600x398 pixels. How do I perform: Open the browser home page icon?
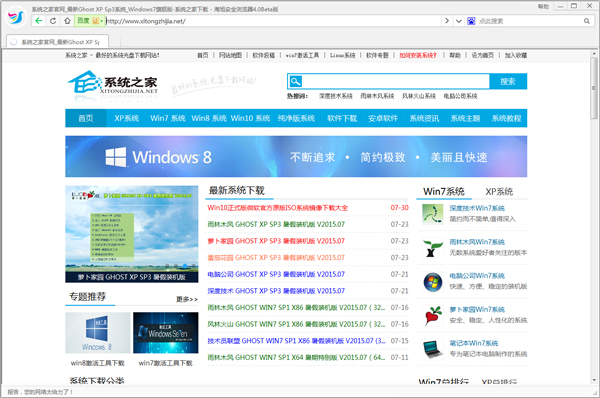pyautogui.click(x=67, y=21)
